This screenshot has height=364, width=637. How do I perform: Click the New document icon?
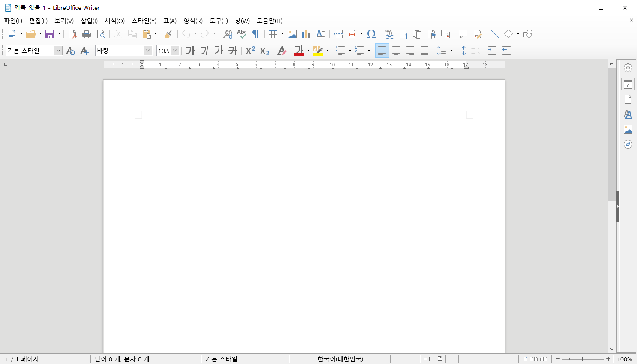click(12, 34)
